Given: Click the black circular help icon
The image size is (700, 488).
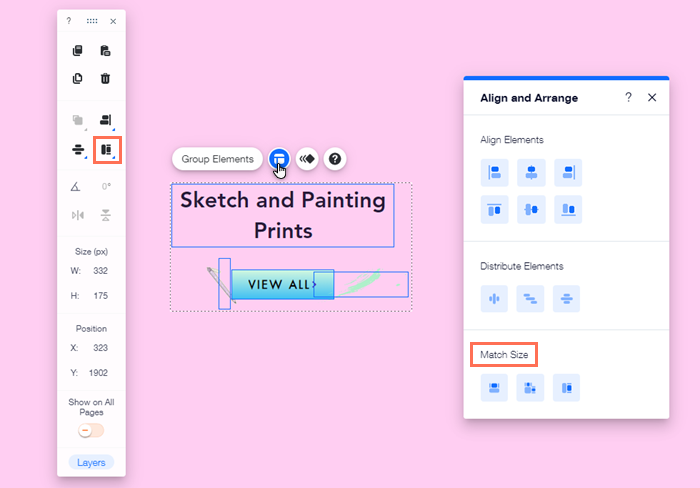Looking at the screenshot, I should click(x=335, y=159).
